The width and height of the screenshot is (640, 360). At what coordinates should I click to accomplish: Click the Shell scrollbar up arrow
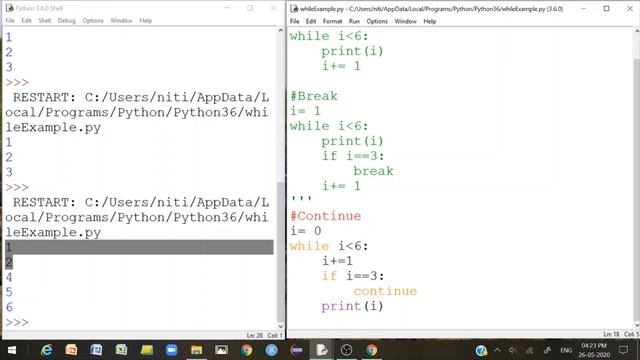280,31
